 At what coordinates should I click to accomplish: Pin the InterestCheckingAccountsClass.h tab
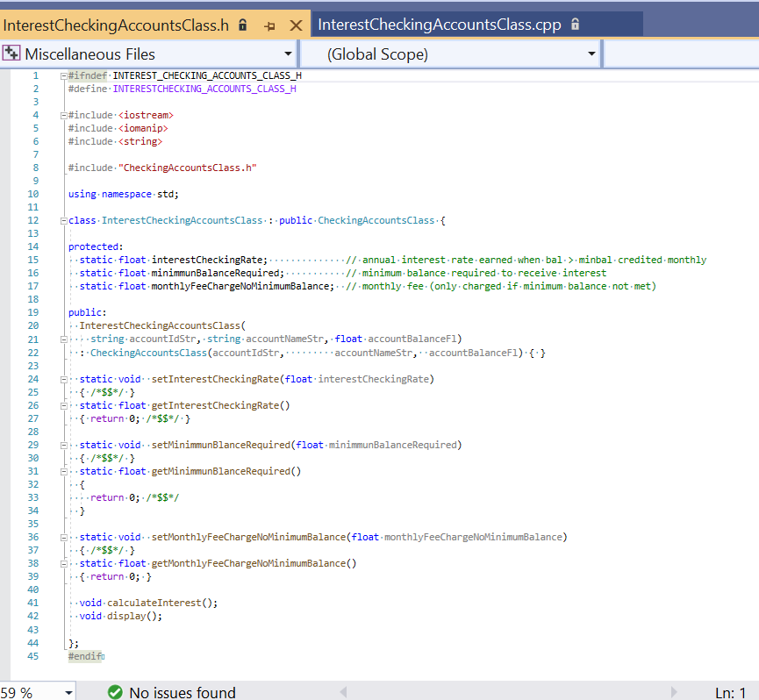pyautogui.click(x=271, y=25)
